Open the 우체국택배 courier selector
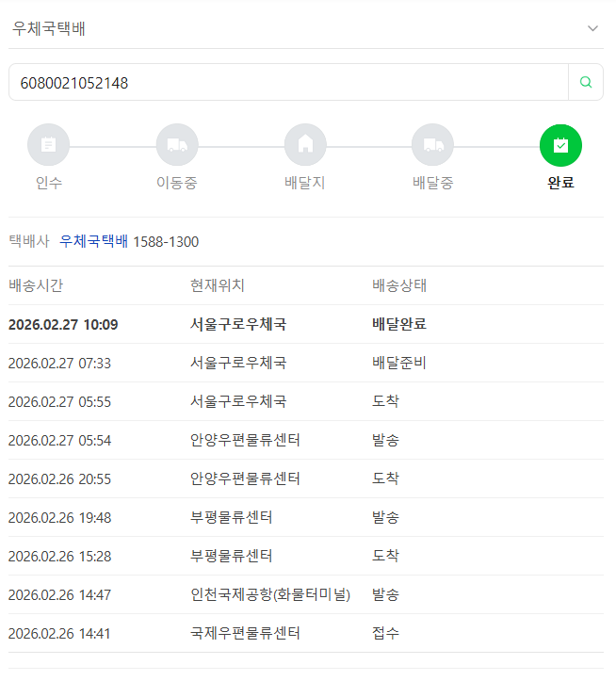The height and width of the screenshot is (681, 616). (x=306, y=28)
